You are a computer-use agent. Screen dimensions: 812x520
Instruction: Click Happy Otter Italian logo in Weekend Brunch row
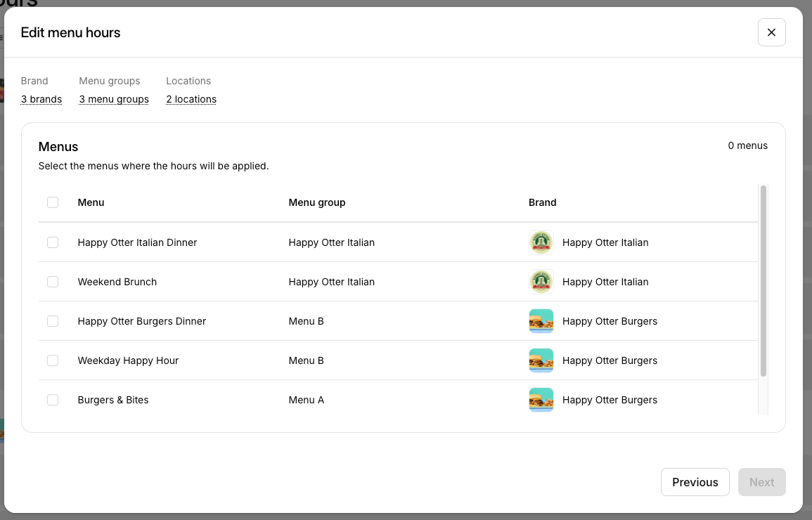(x=541, y=282)
